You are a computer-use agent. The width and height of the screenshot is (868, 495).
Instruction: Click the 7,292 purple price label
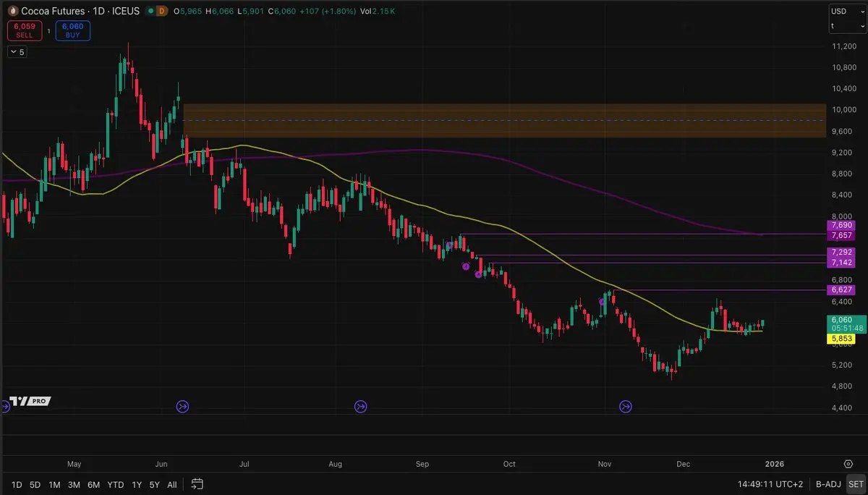tap(841, 252)
